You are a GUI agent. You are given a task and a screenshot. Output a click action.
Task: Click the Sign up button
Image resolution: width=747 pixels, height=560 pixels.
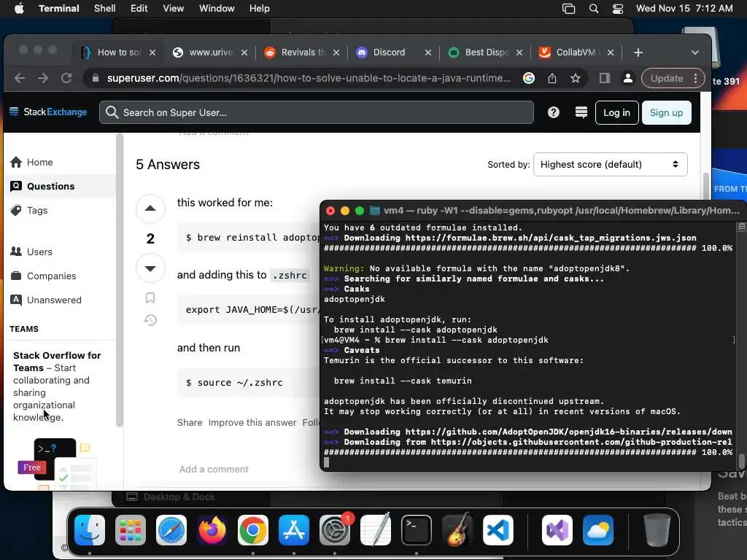(x=666, y=112)
